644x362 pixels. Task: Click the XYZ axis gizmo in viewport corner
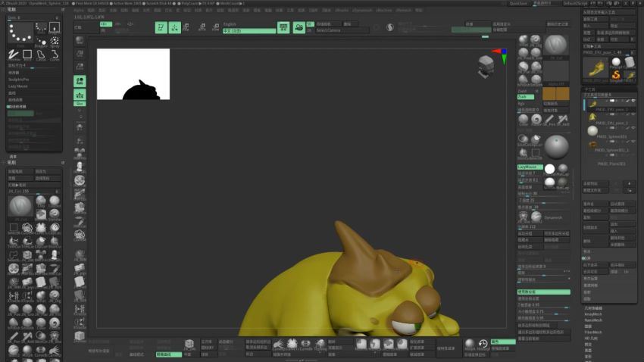coord(500,55)
